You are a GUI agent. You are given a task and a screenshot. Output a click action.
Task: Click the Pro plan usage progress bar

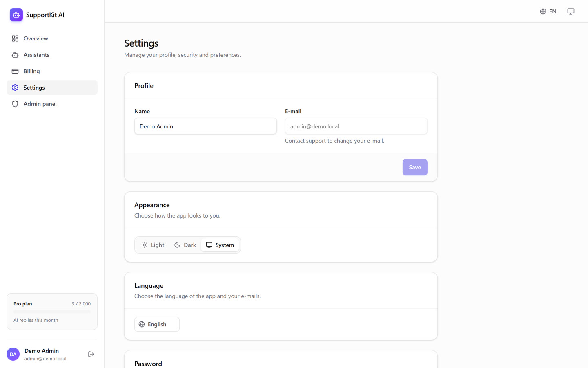coord(52,312)
